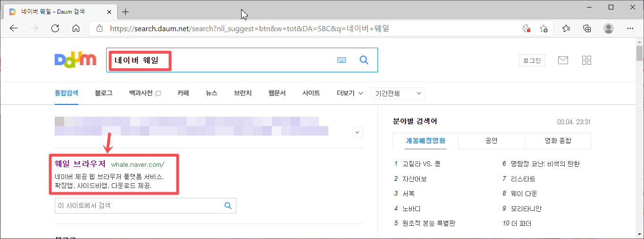This screenshot has width=644, height=239.
Task: Open the 웨이 다운 keyword
Action: point(524,194)
